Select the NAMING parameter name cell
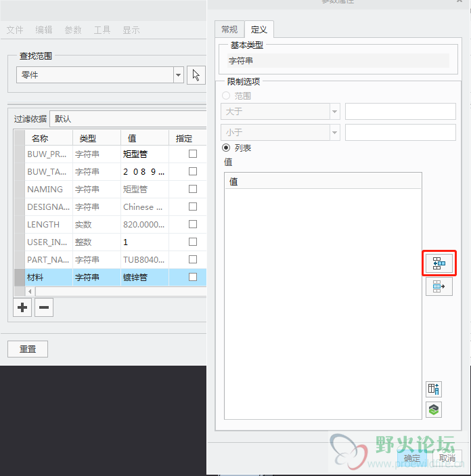The height and width of the screenshot is (476, 471). point(49,189)
